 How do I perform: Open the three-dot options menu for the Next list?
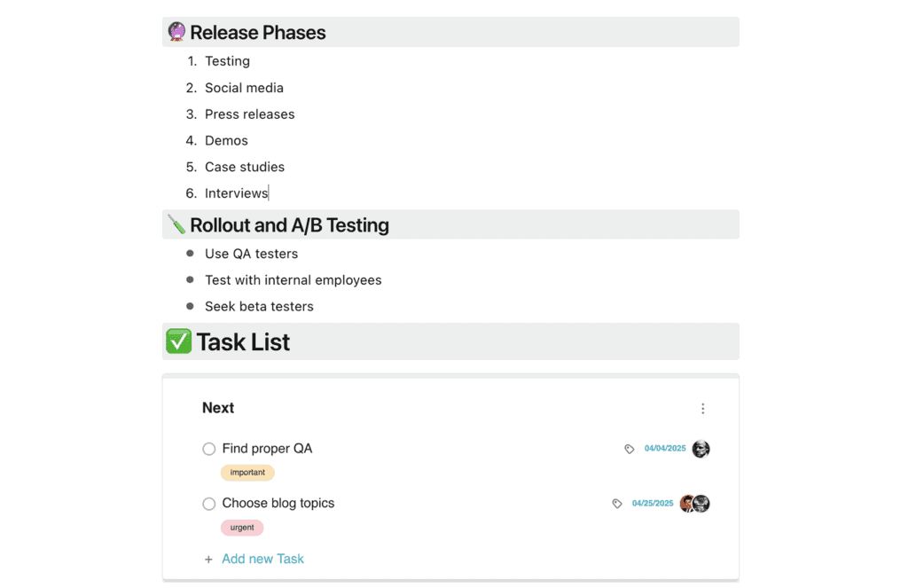coord(703,408)
